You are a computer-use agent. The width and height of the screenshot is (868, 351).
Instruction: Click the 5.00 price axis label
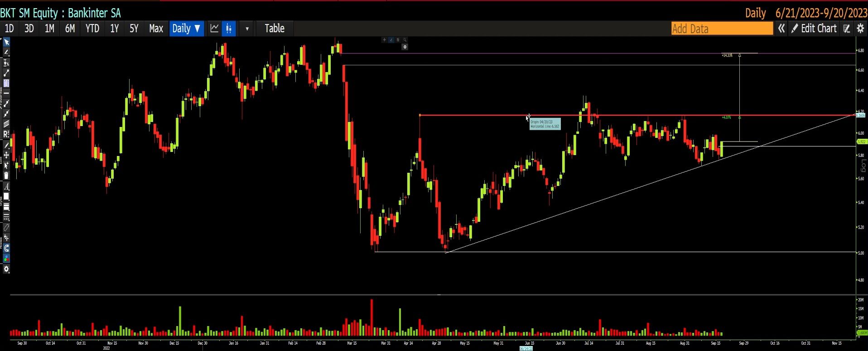click(x=860, y=253)
